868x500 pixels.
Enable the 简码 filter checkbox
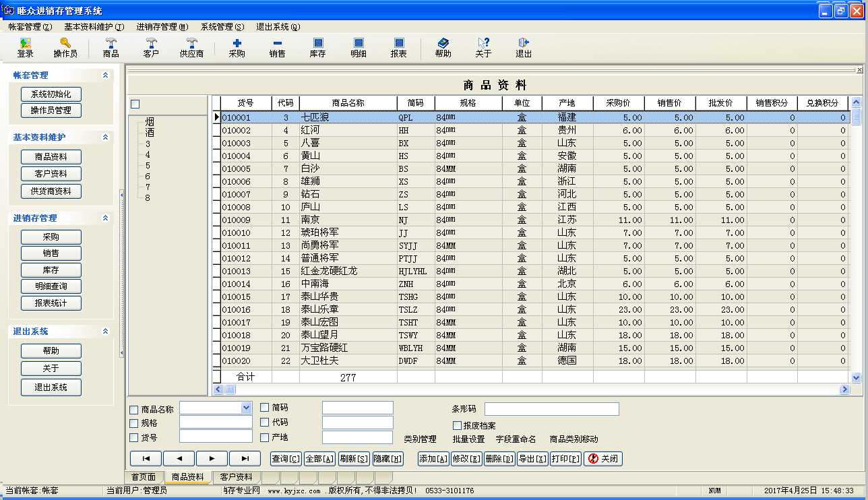click(x=264, y=407)
